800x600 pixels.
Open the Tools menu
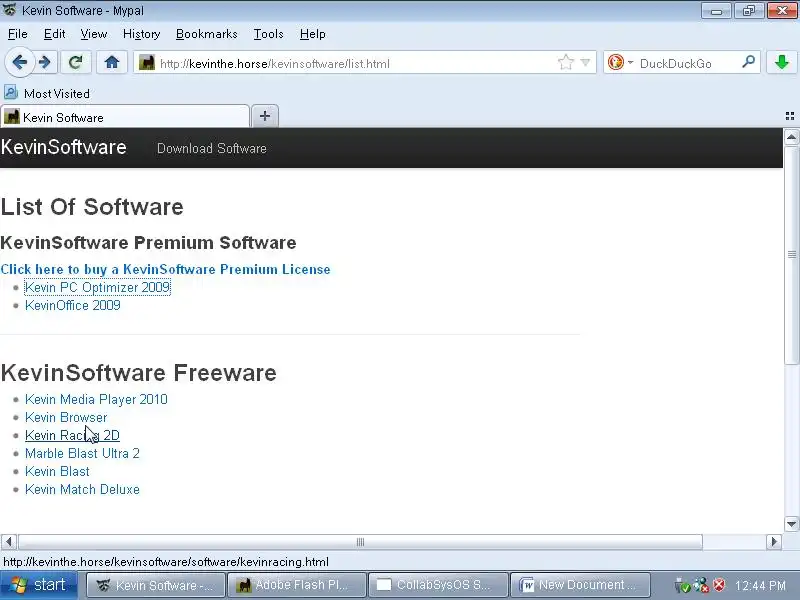[x=268, y=34]
